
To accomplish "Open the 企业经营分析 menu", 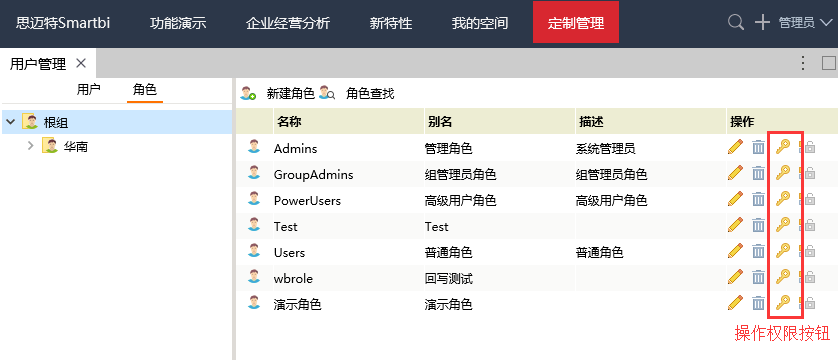I will 288,24.
